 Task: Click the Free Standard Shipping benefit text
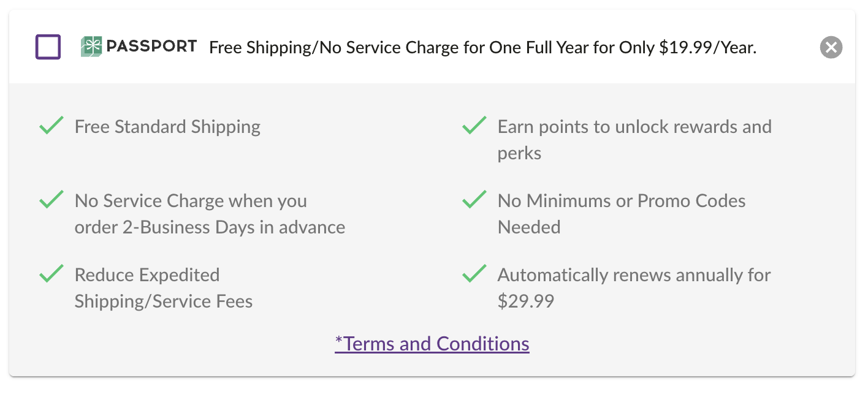[167, 127]
